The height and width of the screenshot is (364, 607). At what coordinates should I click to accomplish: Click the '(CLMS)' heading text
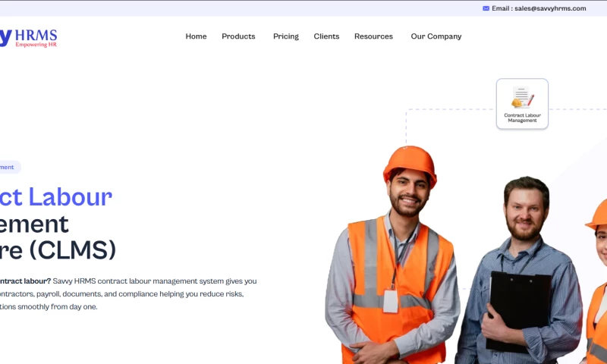[72, 250]
